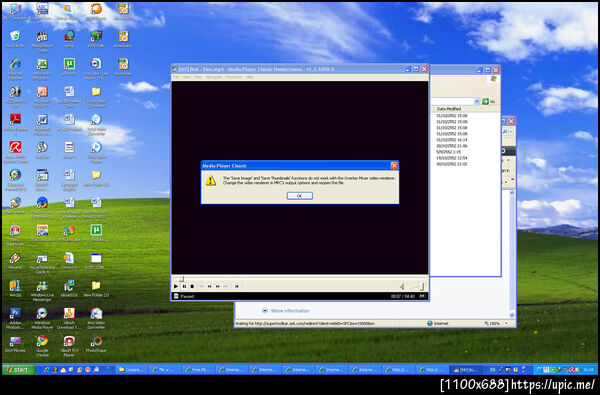Open the Favorites menu in Media Player Classic
The image size is (600, 395).
tap(233, 77)
